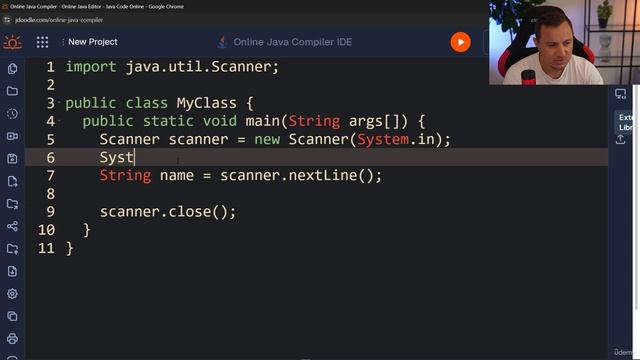The image size is (640, 360).
Task: Open the JDoodle sun logo home
Action: [12, 42]
